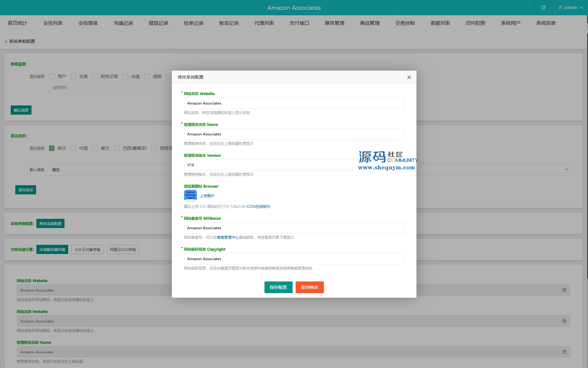Click the 保存配置 button
Image resolution: width=588 pixels, height=368 pixels.
pyautogui.click(x=278, y=287)
